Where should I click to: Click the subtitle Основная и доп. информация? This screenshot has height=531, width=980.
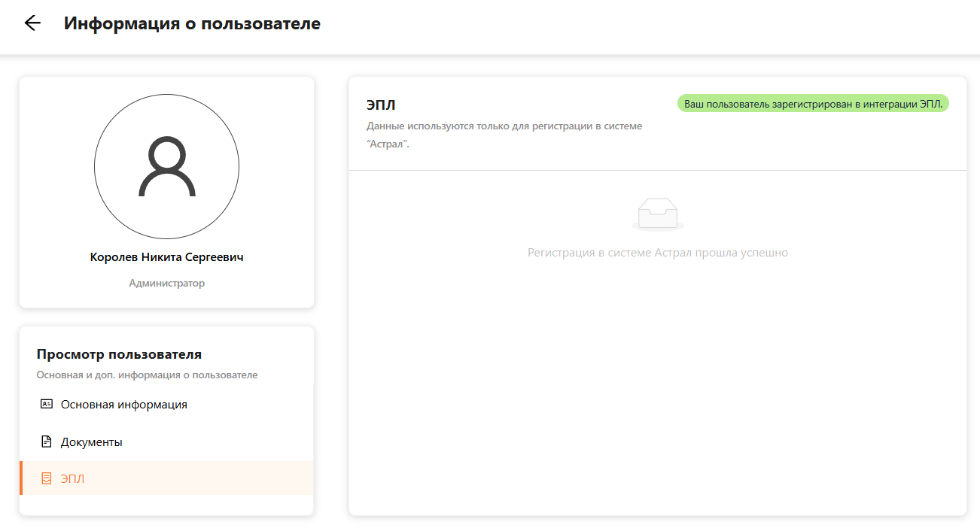147,375
